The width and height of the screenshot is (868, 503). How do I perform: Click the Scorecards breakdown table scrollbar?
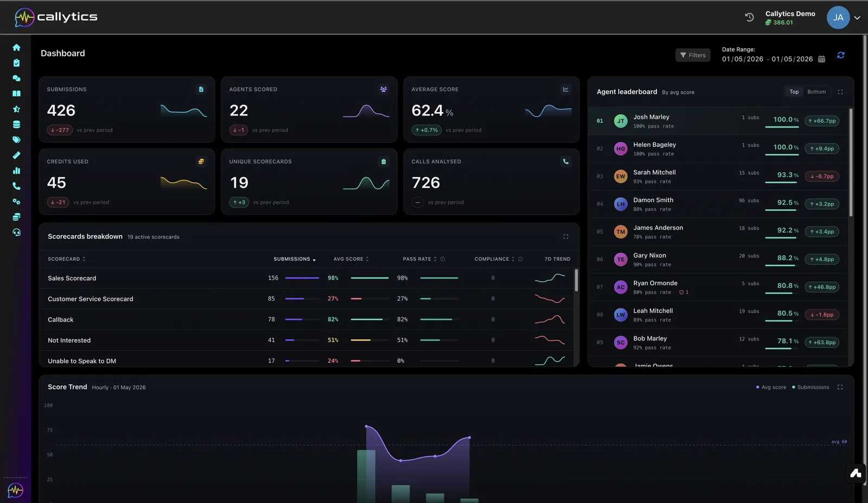tap(576, 280)
